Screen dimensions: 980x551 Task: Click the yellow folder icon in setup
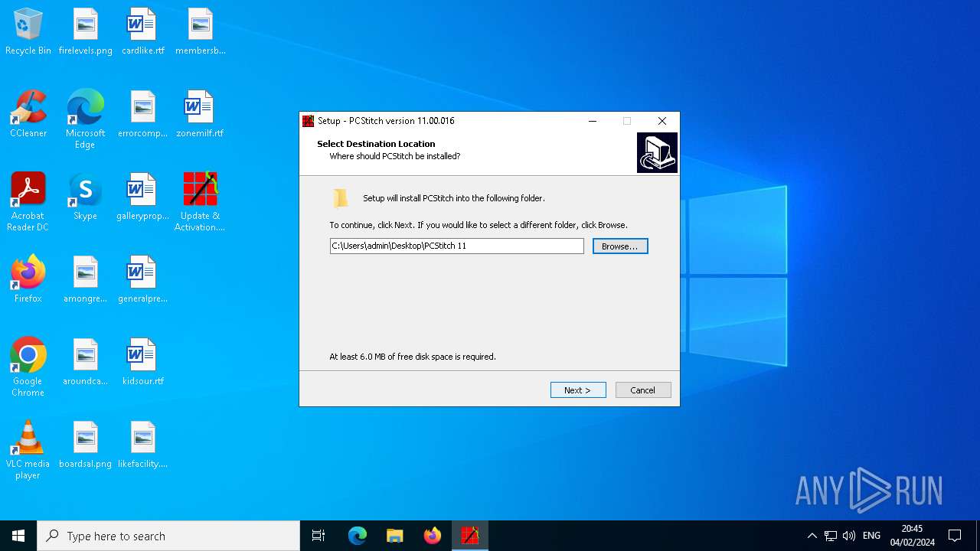click(x=341, y=198)
